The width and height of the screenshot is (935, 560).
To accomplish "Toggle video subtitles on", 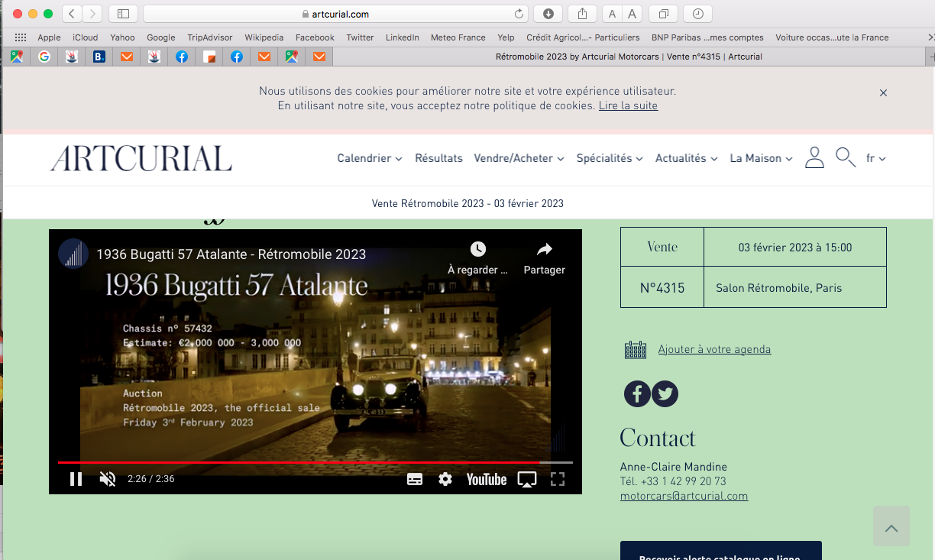I will click(x=415, y=479).
